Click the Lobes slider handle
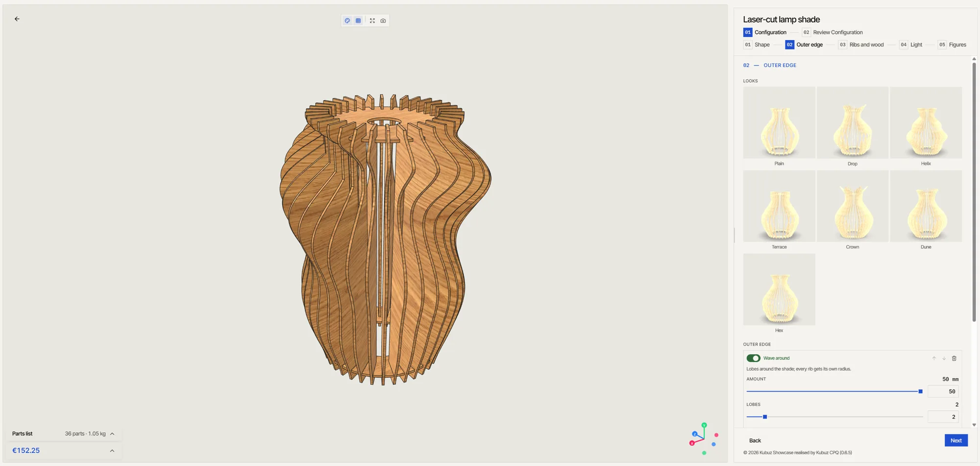 click(765, 417)
